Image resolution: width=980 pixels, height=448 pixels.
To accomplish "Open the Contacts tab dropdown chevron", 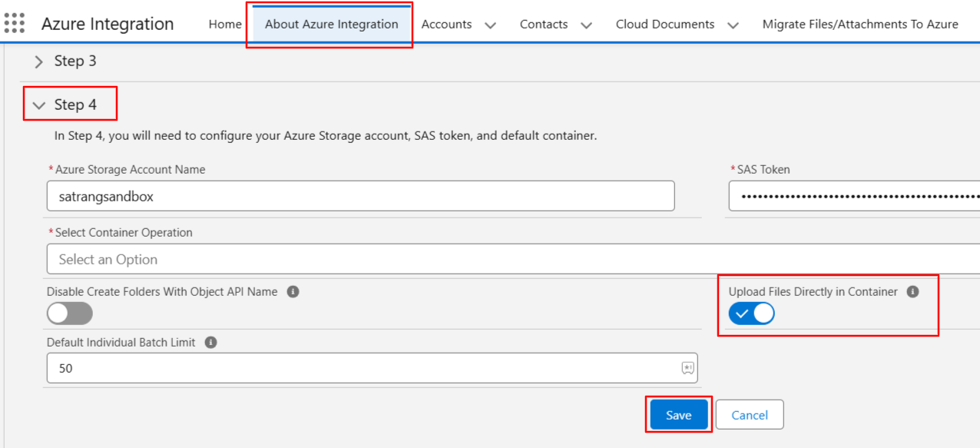I will tap(587, 25).
